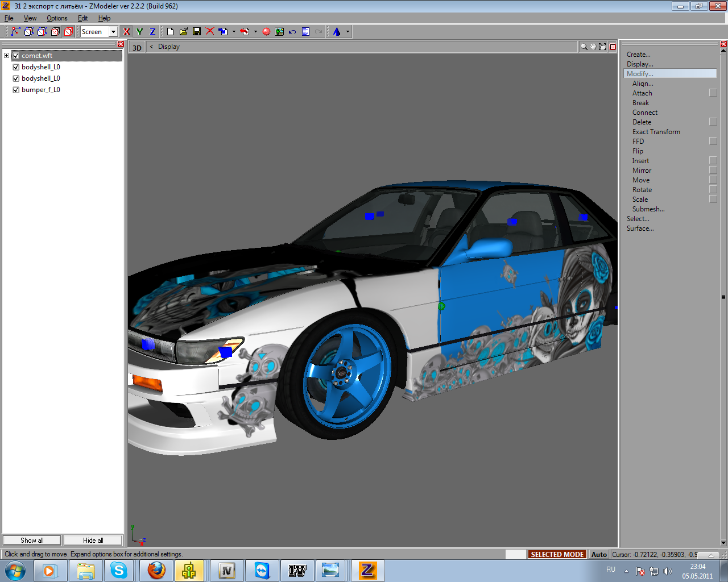Click the white swatch in status bar
728x582 pixels.
click(515, 554)
